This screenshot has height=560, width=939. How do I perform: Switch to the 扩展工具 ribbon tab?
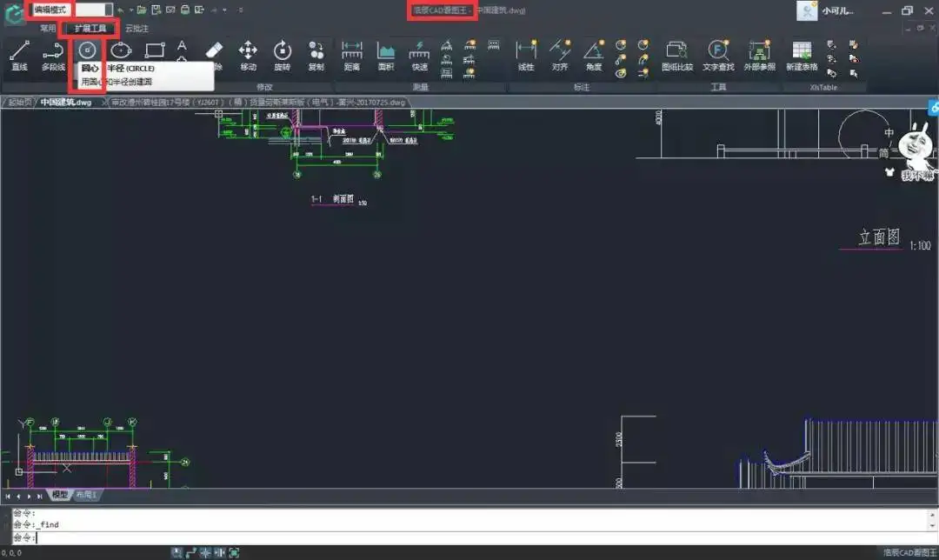pos(90,28)
